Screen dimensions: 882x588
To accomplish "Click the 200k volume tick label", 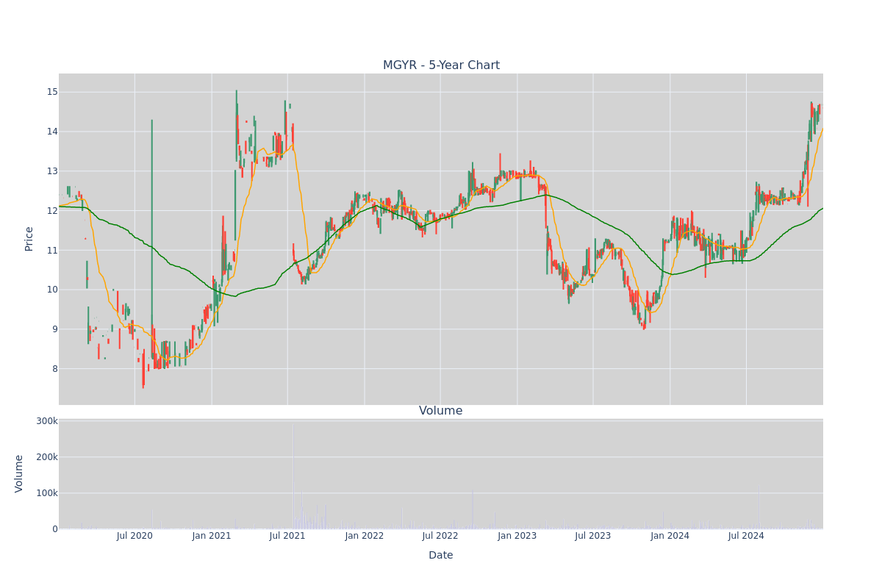I will 47,457.
